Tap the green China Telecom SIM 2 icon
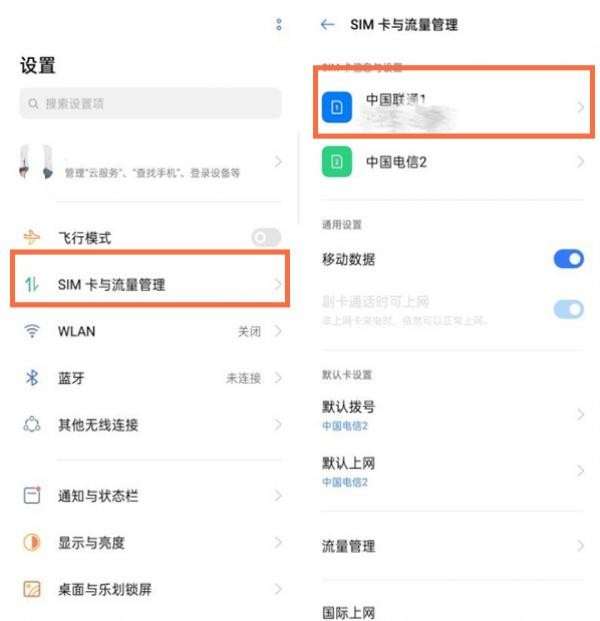The height and width of the screenshot is (621, 600). (337, 162)
